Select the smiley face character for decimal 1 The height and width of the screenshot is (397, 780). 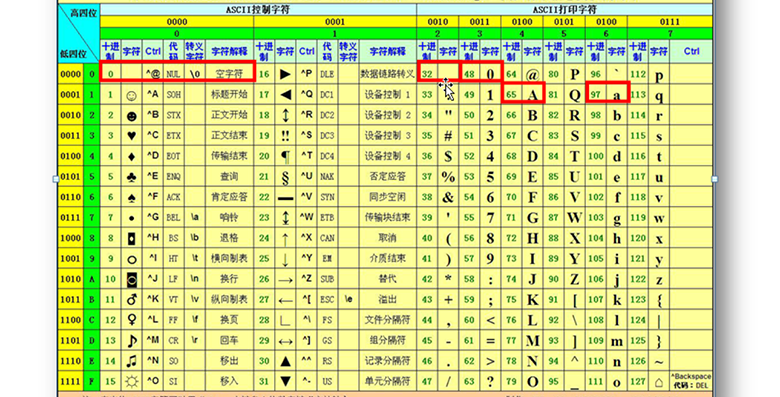[x=132, y=95]
